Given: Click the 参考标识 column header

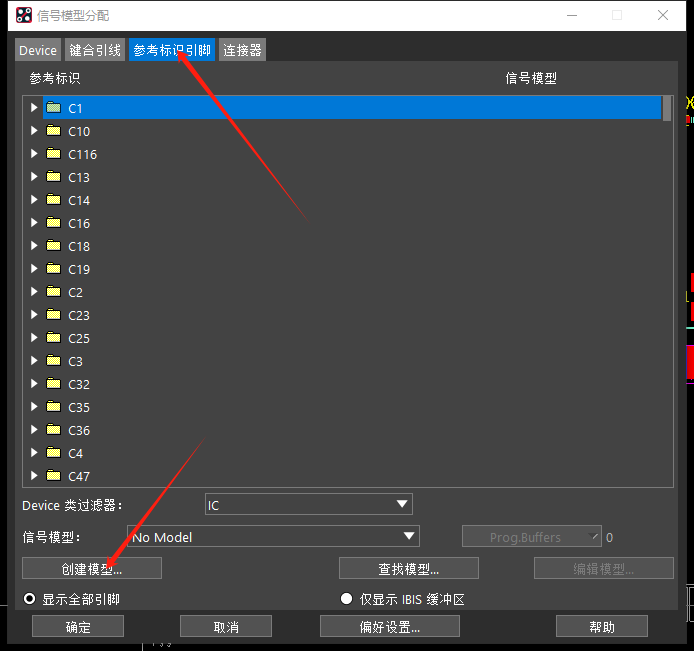Looking at the screenshot, I should pos(55,78).
